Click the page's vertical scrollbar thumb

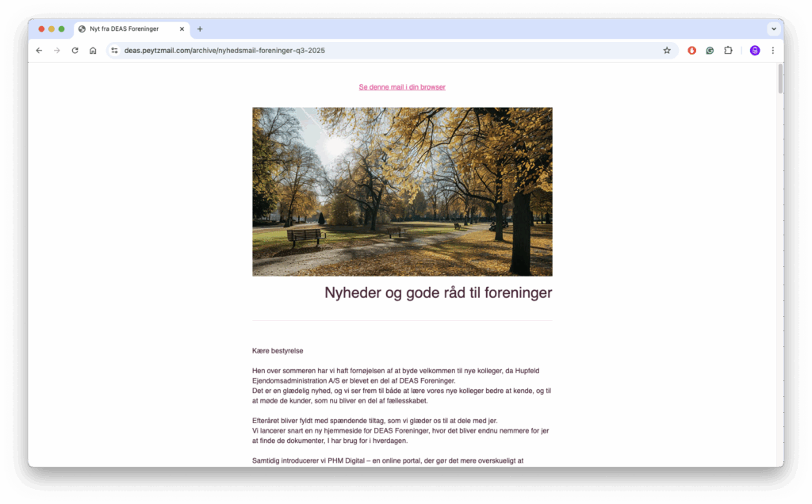pyautogui.click(x=779, y=80)
